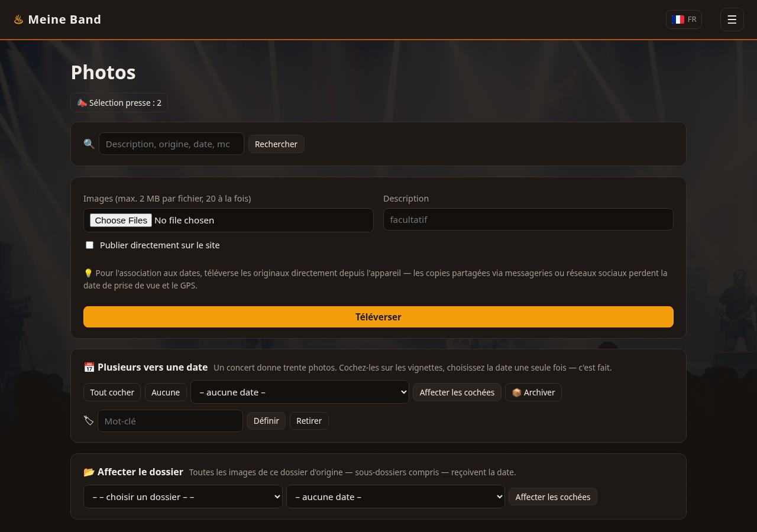757x532 pixels.
Task: Click the Rechercher button
Action: pos(276,144)
